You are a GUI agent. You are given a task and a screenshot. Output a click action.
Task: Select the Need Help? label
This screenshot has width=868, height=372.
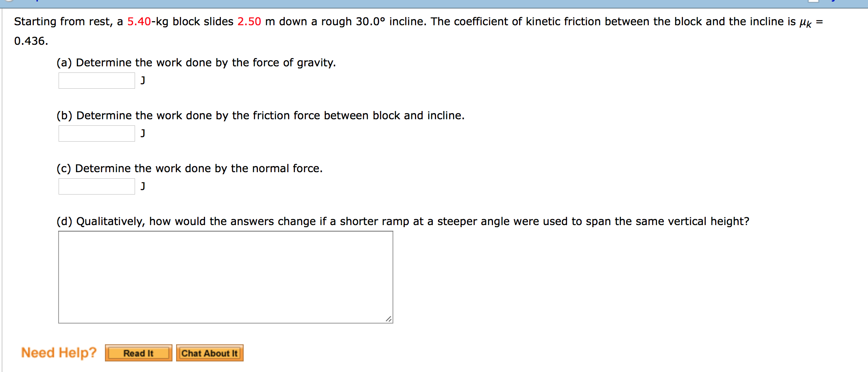click(59, 352)
